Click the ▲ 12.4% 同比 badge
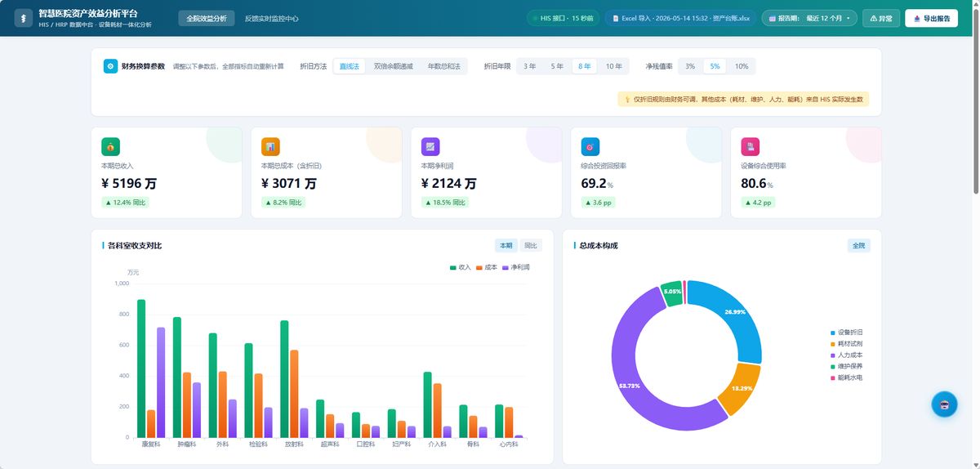The width and height of the screenshot is (980, 469). (125, 203)
